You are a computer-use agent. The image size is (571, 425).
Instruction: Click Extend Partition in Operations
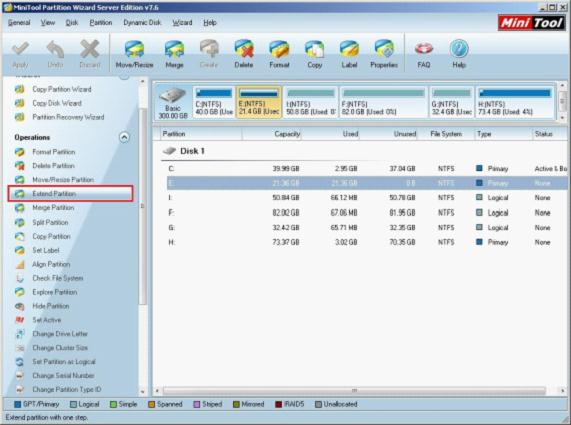pyautogui.click(x=70, y=193)
